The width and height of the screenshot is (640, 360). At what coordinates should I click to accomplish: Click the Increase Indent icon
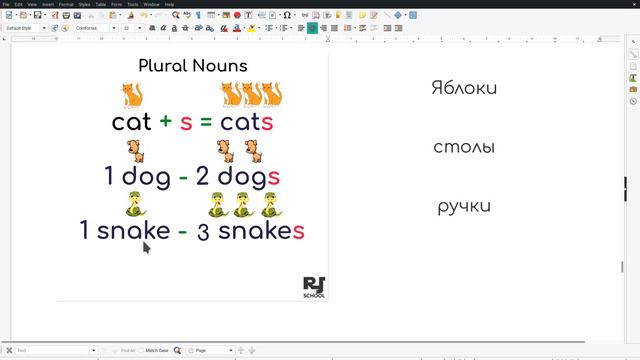(x=387, y=28)
